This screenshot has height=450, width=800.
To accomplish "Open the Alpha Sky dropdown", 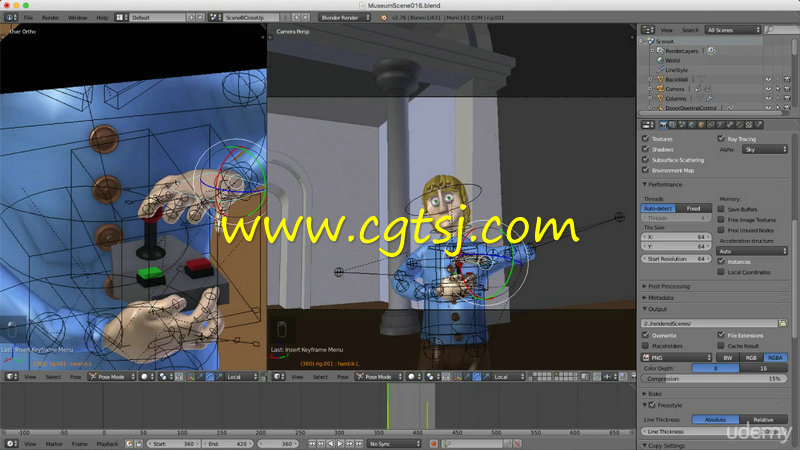I will (765, 149).
